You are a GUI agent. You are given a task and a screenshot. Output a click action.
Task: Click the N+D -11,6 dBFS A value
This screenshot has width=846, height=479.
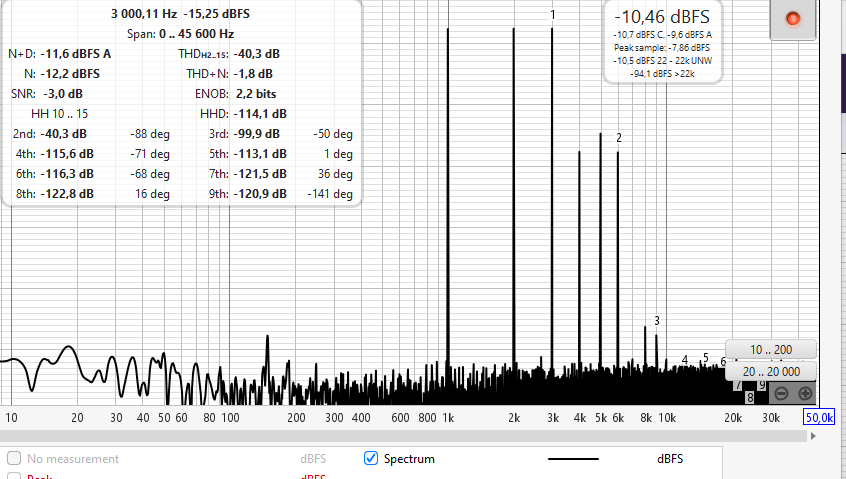pyautogui.click(x=76, y=53)
